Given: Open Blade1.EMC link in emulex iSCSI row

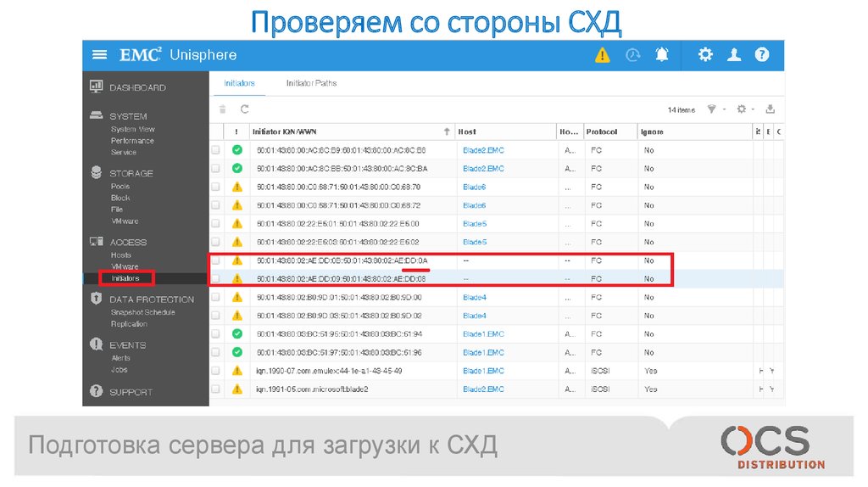Looking at the screenshot, I should [x=483, y=371].
